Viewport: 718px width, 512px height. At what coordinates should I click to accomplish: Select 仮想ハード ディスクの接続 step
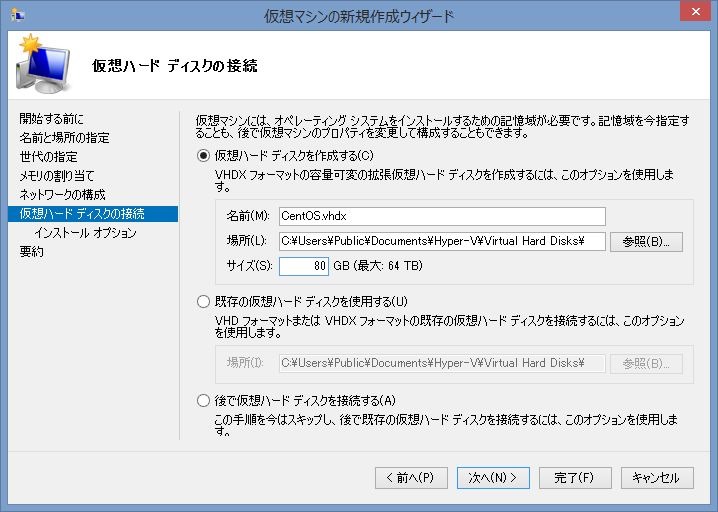tap(82, 214)
